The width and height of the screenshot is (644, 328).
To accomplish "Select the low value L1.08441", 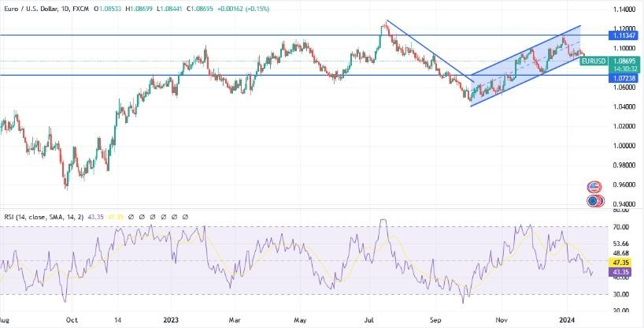I will click(170, 9).
